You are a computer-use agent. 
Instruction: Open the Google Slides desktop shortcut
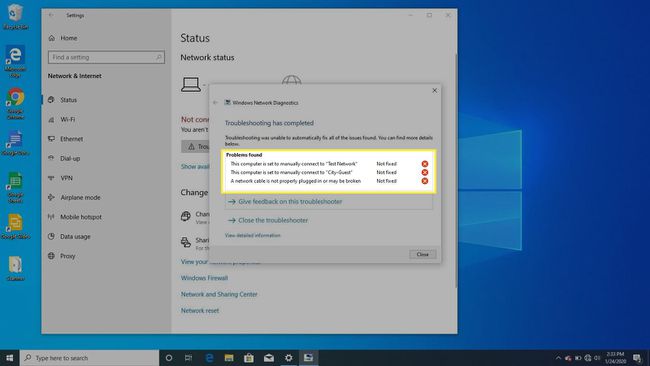point(15,226)
